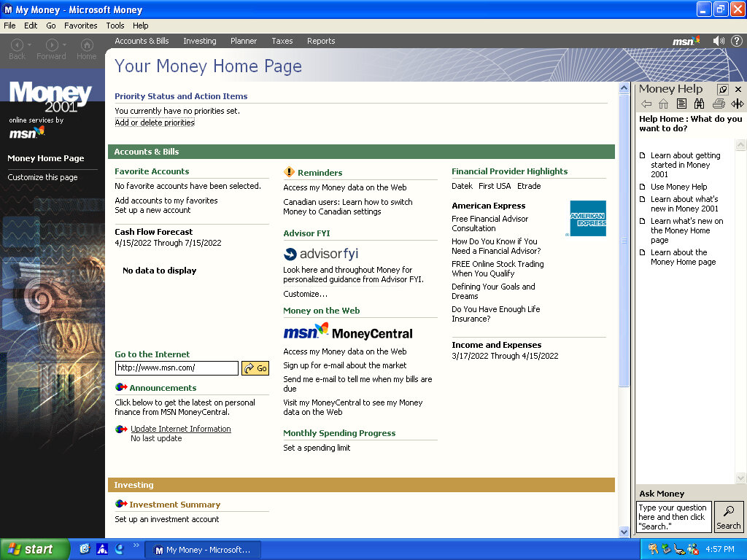The height and width of the screenshot is (560, 747).
Task: Click 'Update Internet Information' link
Action: pos(180,429)
